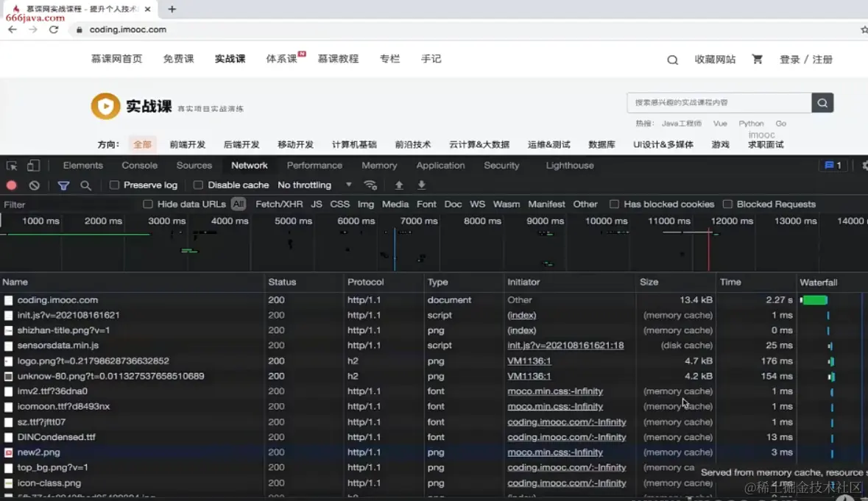The width and height of the screenshot is (868, 501).
Task: Open the Application tab
Action: coord(441,166)
